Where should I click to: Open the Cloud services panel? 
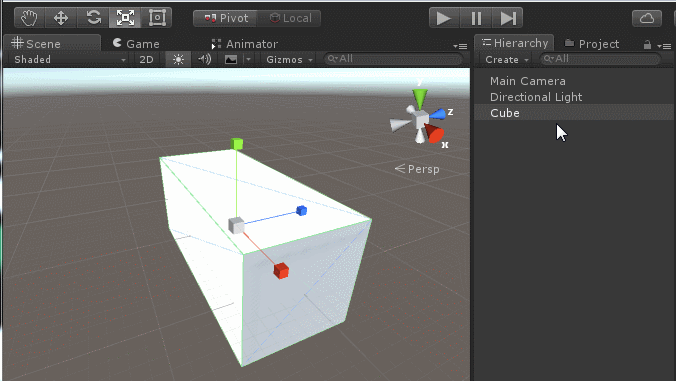click(646, 19)
